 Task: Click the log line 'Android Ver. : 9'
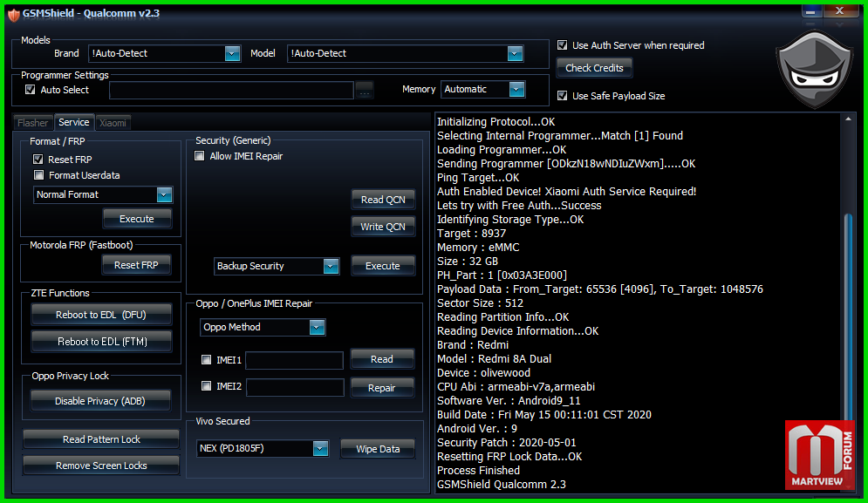(477, 428)
